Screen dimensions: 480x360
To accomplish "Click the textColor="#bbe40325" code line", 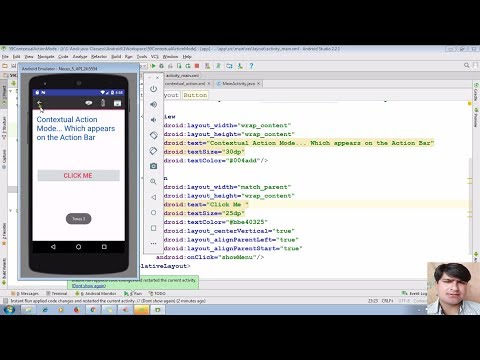I will [216, 222].
